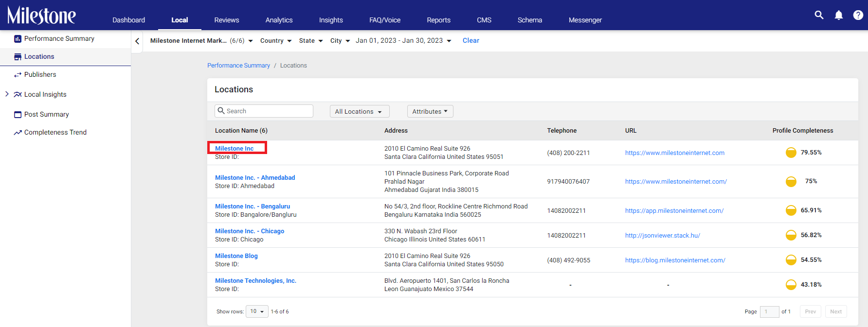Screen dimensions: 868x327
Task: Click the Location Name (6) column header
Action: 241,131
